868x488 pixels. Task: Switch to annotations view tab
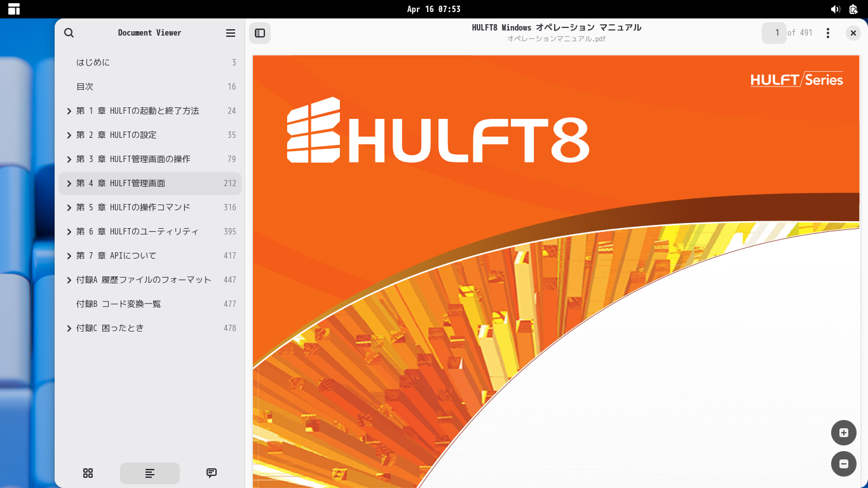coord(212,473)
